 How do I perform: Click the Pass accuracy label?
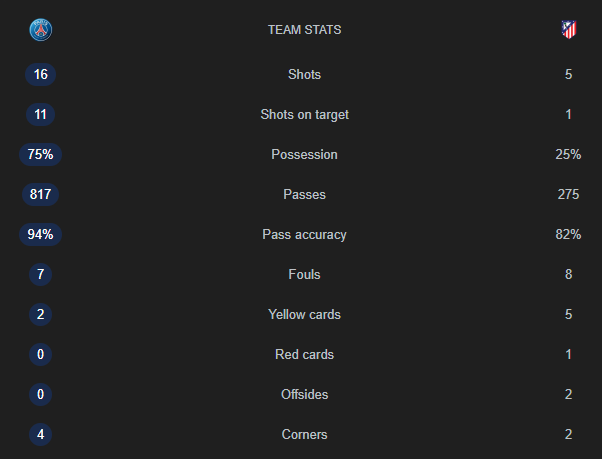(x=304, y=234)
